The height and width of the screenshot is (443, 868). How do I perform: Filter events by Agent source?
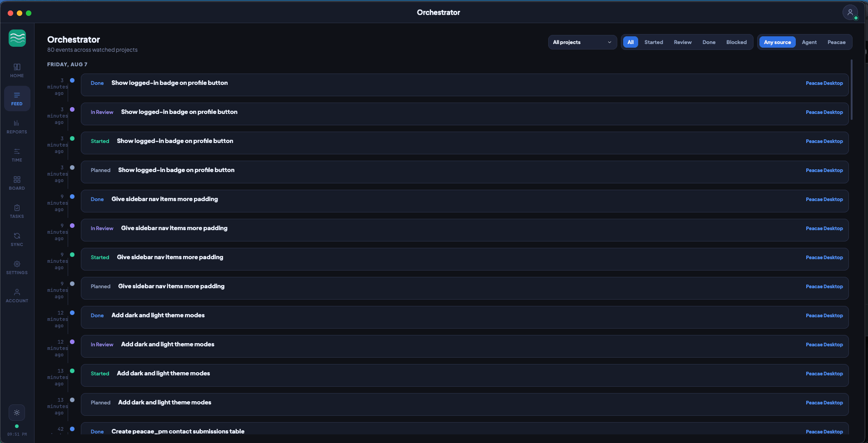pyautogui.click(x=809, y=42)
